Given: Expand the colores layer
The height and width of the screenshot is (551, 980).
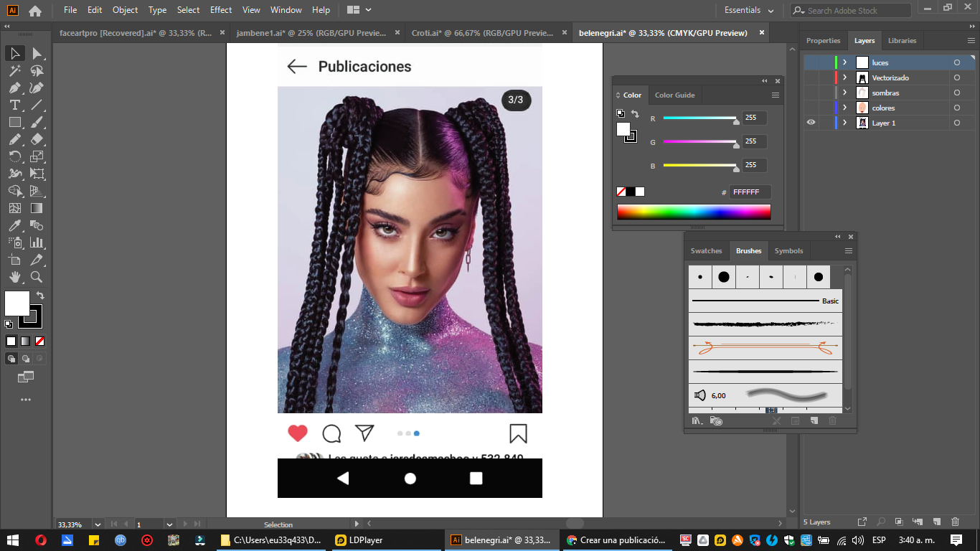Looking at the screenshot, I should click(x=844, y=108).
